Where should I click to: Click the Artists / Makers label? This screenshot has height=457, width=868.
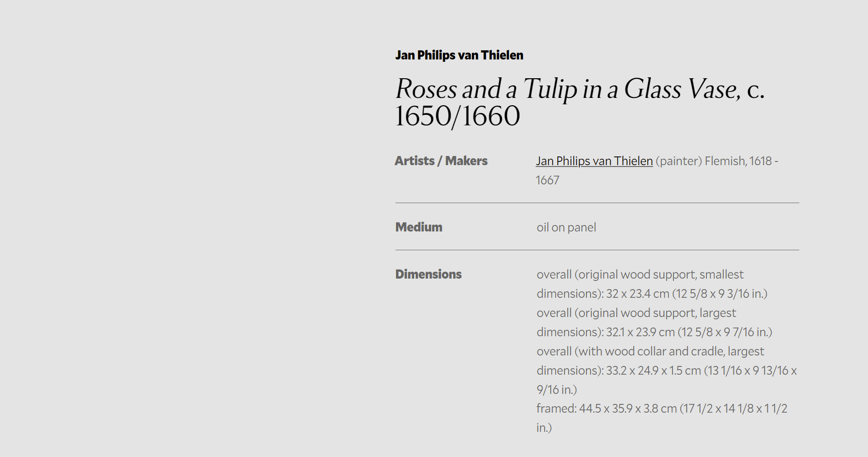point(441,161)
